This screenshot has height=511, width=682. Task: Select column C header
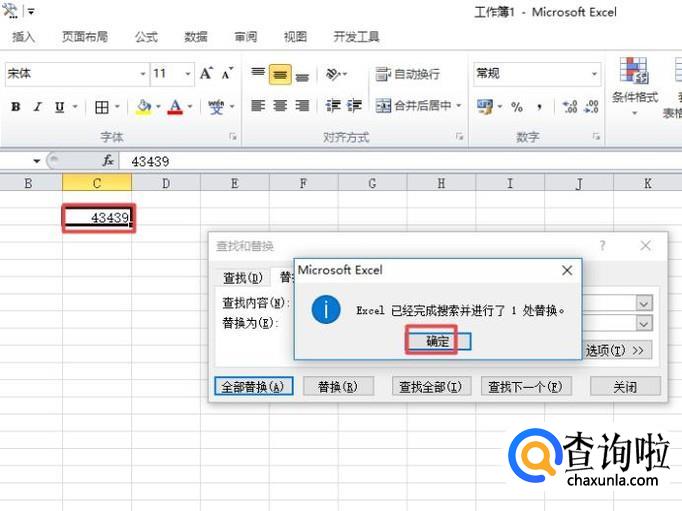pyautogui.click(x=97, y=183)
